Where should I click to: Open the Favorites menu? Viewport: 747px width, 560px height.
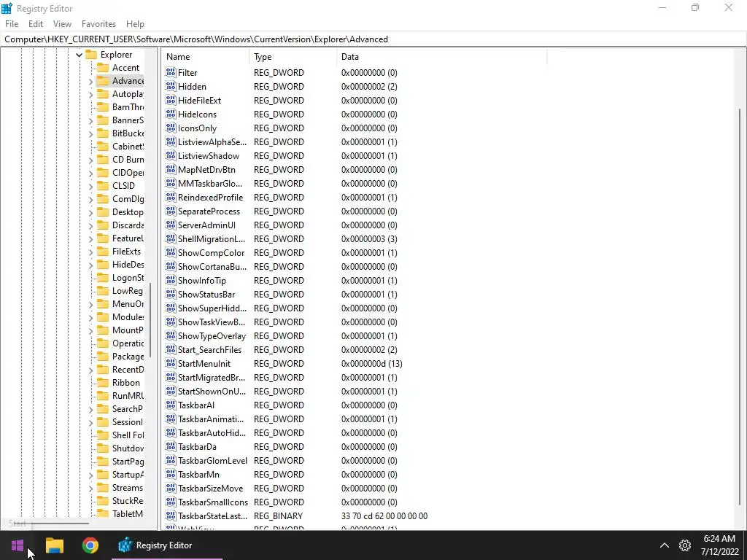[98, 24]
